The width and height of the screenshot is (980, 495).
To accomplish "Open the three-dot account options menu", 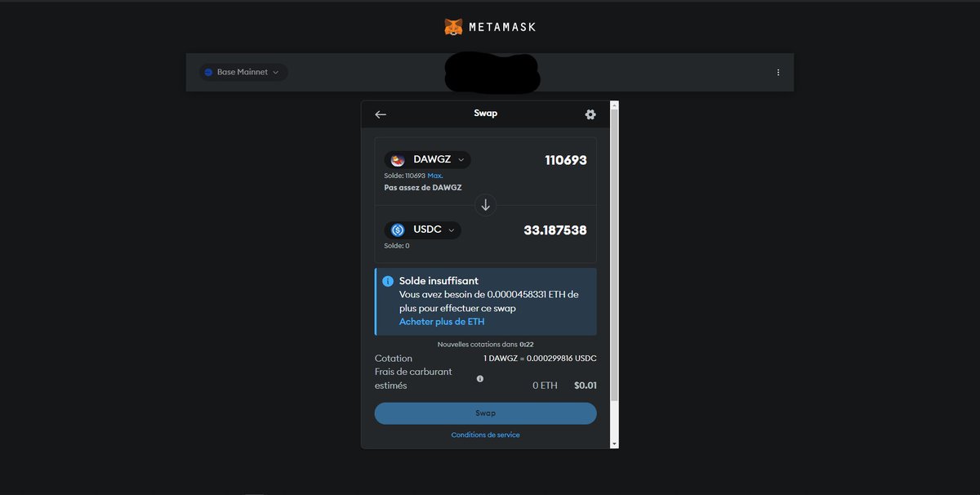I will (777, 73).
